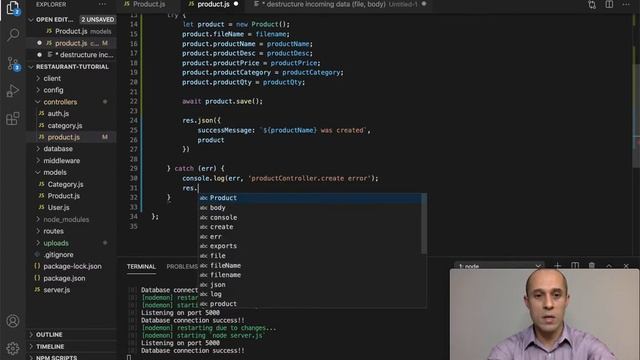Click the suggestion list scrollbar

pos(424,224)
